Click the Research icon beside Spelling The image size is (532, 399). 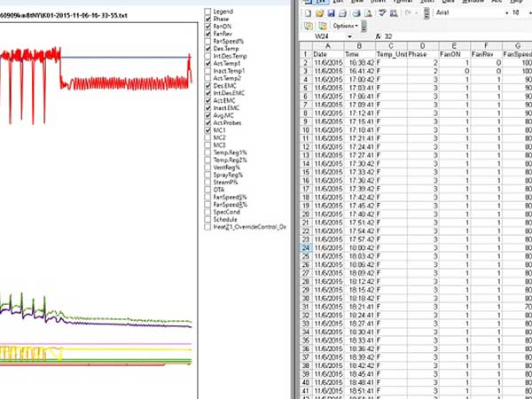394,13
